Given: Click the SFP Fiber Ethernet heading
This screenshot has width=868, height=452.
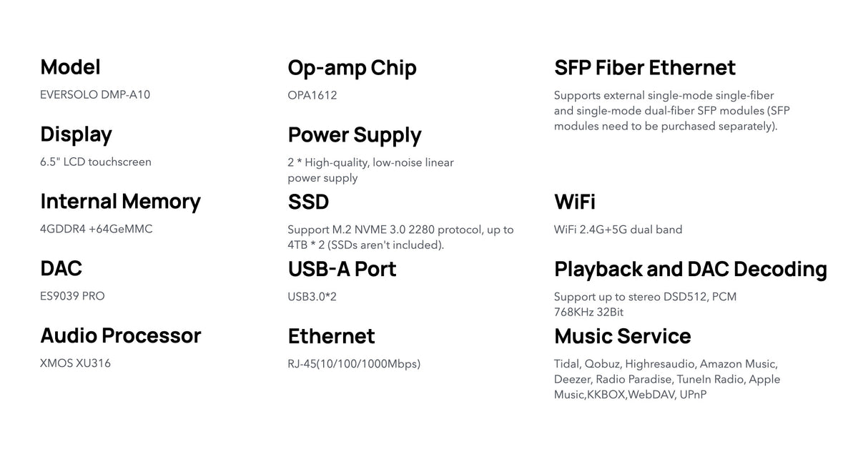Looking at the screenshot, I should 645,68.
